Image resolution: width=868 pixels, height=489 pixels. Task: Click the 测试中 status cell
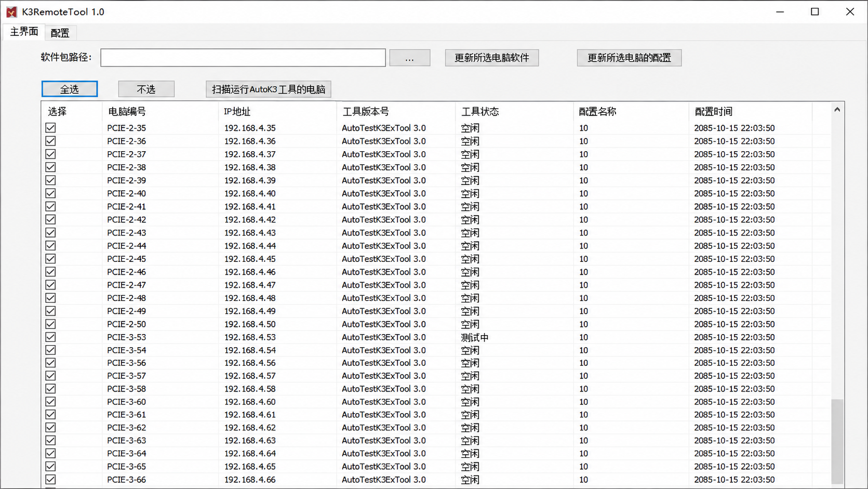[475, 337]
